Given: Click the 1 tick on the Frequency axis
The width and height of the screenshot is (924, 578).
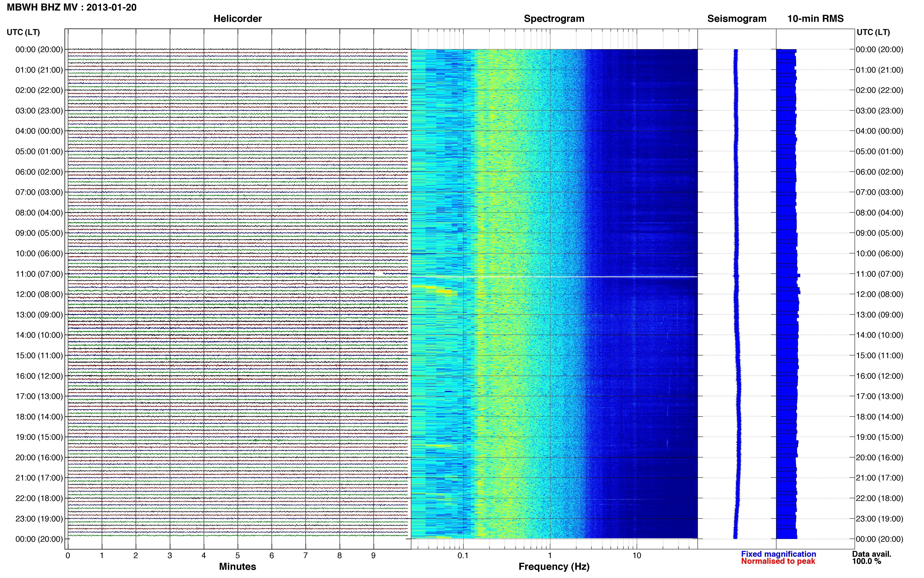Looking at the screenshot, I should coord(550,555).
